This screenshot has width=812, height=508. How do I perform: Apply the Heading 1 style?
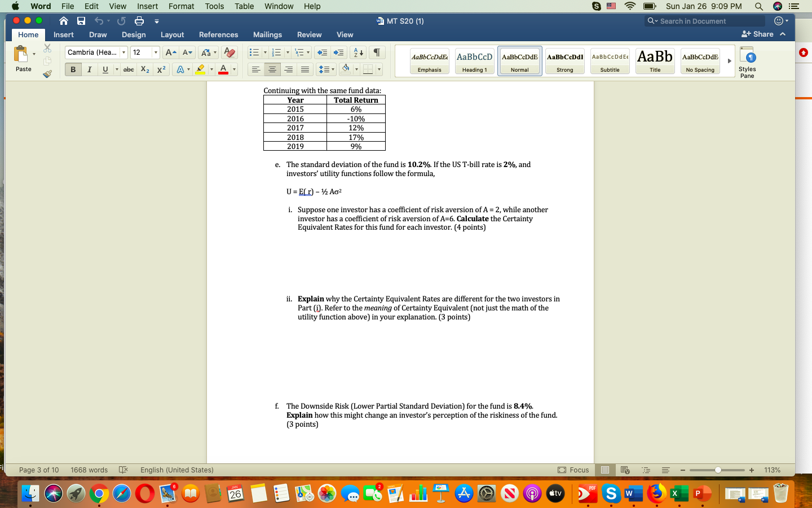474,60
